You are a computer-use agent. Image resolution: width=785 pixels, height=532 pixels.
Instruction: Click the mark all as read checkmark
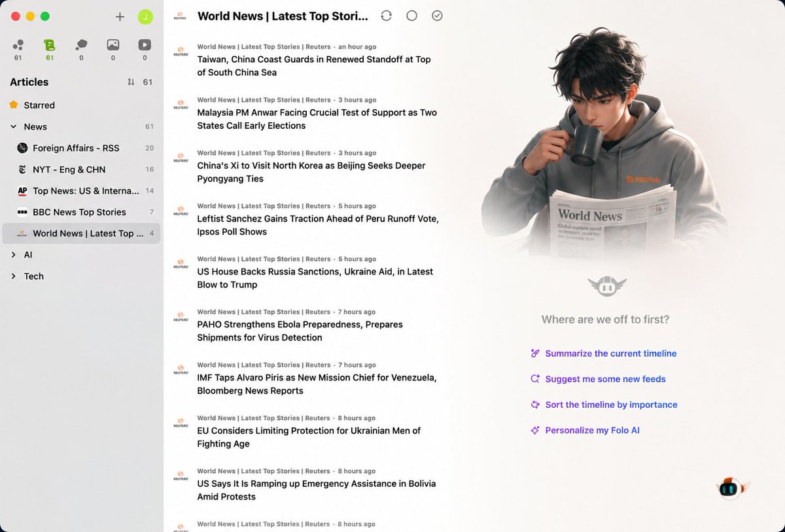(437, 16)
